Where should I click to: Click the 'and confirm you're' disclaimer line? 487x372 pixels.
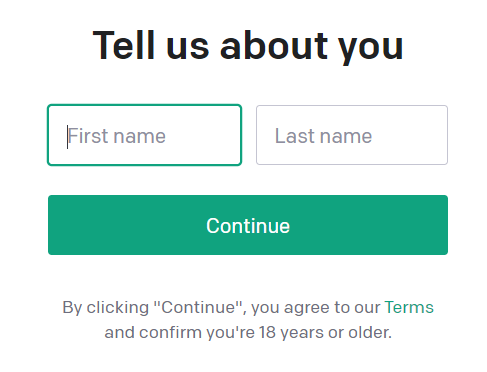(180, 332)
